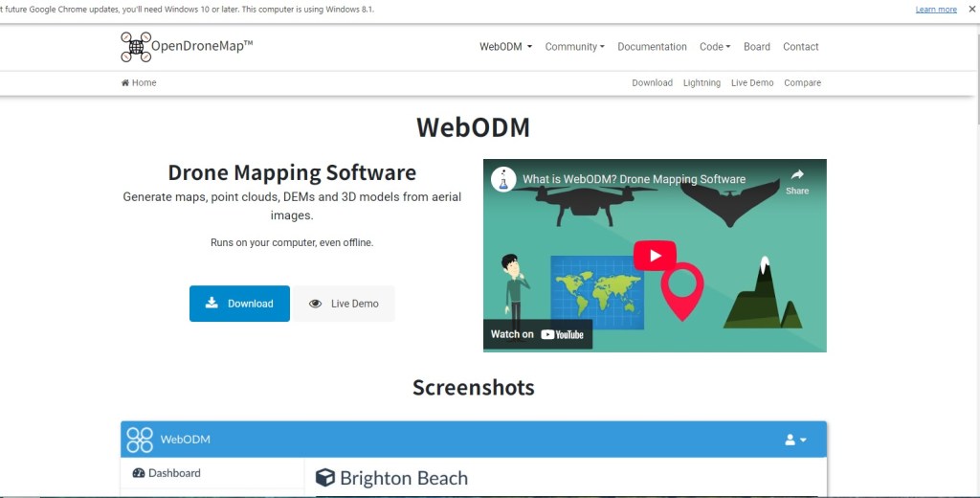Click the OpenDroneMap drone logo icon
980x498 pixels.
point(136,46)
